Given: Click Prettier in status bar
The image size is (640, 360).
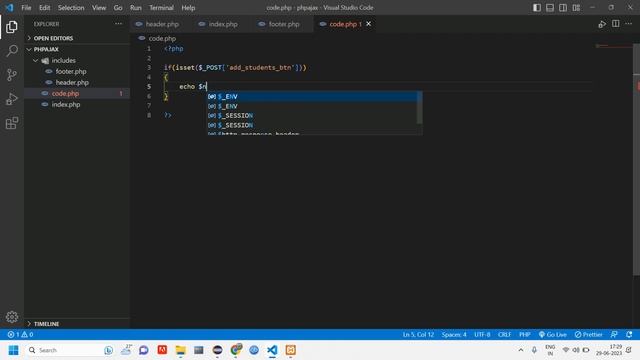Looking at the screenshot, I should 588,334.
